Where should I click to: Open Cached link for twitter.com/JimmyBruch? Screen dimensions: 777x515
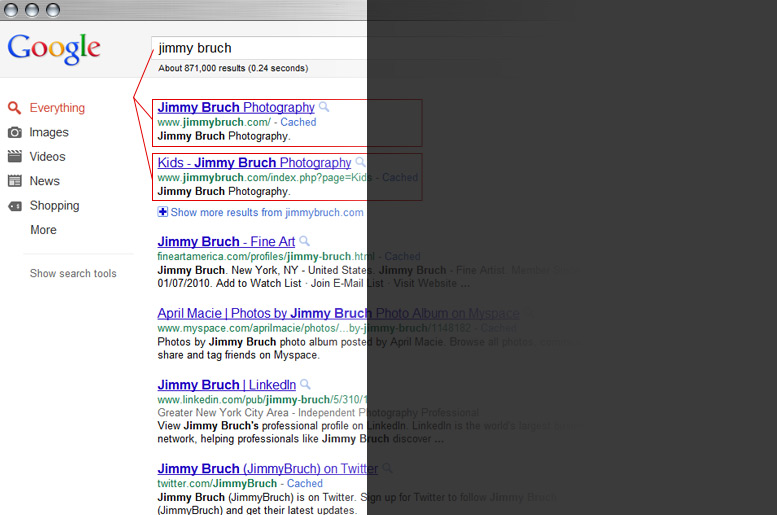305,484
